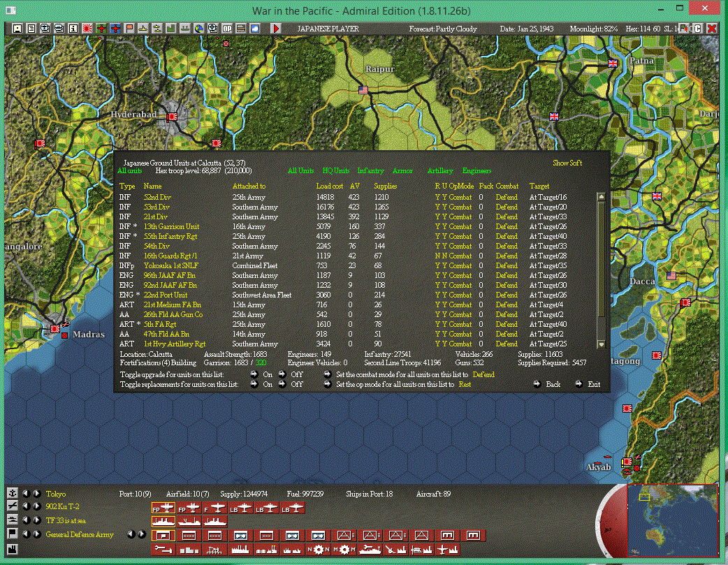The image size is (728, 565).
Task: Click the N gear industry icon
Action: tap(318, 550)
